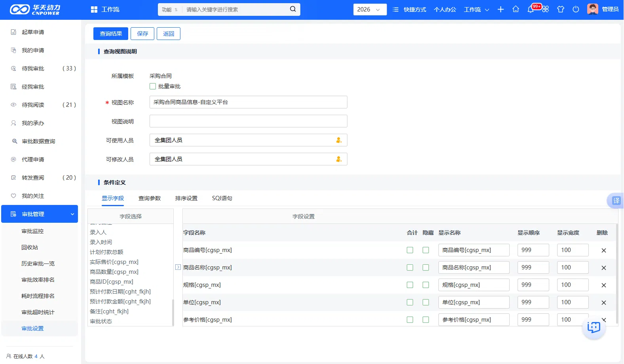Edit display width for 单位[cgsp_mx] row
The image size is (624, 364).
click(x=573, y=302)
